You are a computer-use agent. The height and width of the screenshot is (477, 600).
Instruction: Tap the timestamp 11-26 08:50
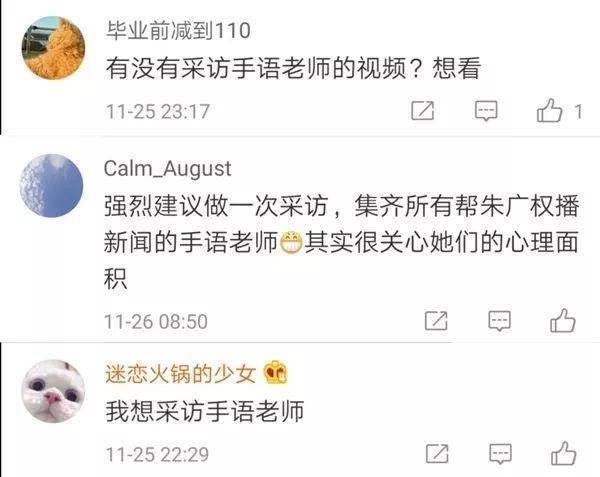click(x=156, y=321)
